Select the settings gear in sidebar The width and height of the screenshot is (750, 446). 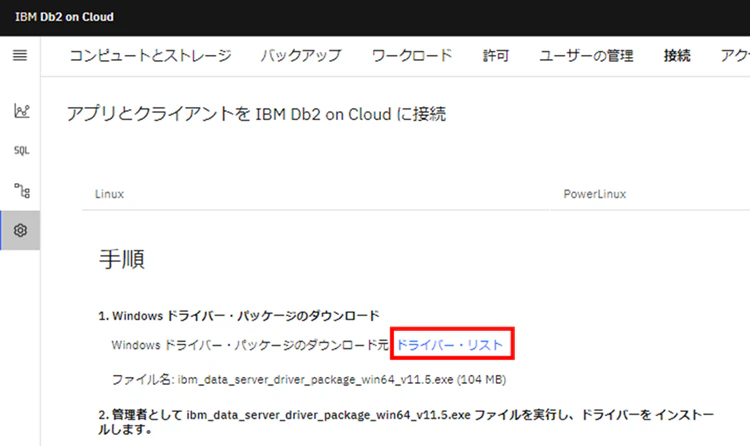pos(20,230)
